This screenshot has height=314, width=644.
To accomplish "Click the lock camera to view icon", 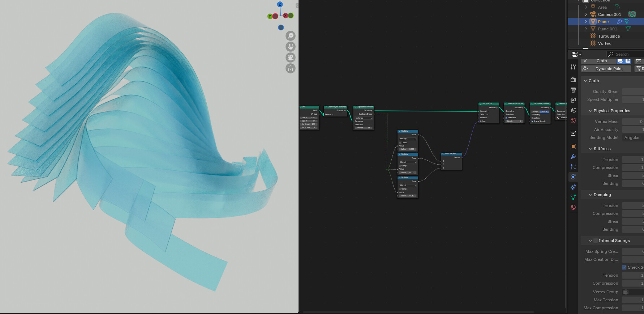I will (x=291, y=68).
